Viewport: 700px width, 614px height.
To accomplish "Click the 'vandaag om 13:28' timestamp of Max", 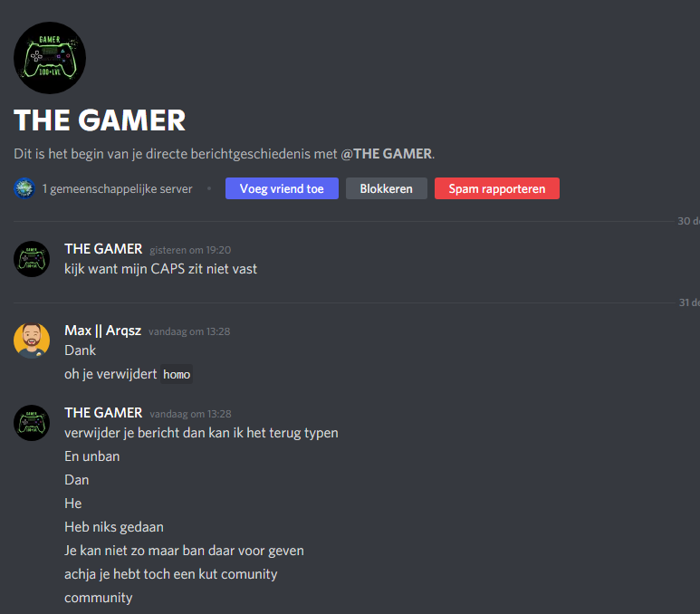I will [x=189, y=331].
